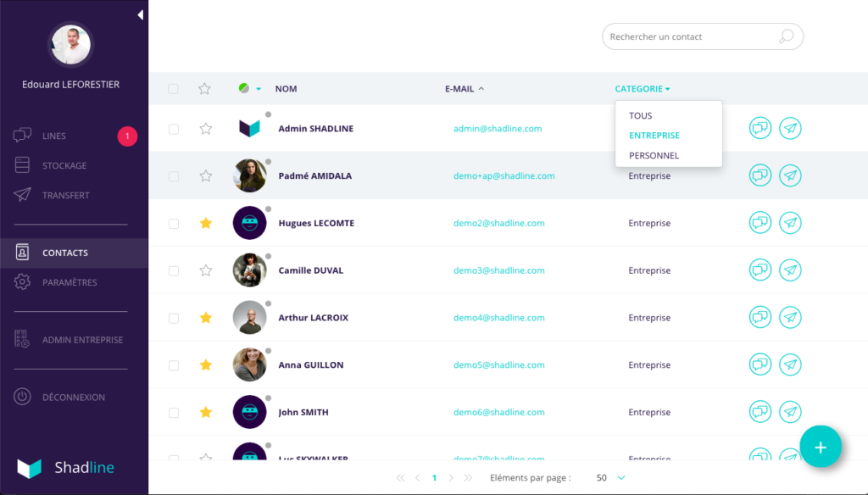Click the Paramètres gear icon
Screen dimensions: 868x495
click(x=24, y=282)
